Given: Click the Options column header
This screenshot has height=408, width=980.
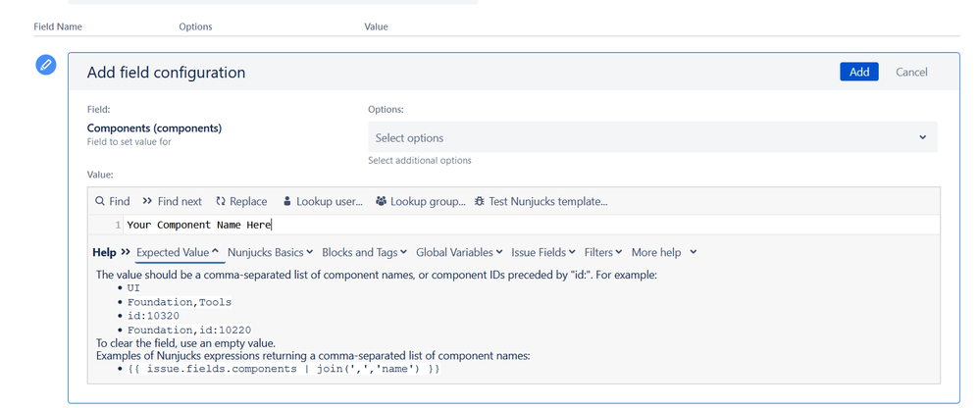Looking at the screenshot, I should (x=195, y=26).
